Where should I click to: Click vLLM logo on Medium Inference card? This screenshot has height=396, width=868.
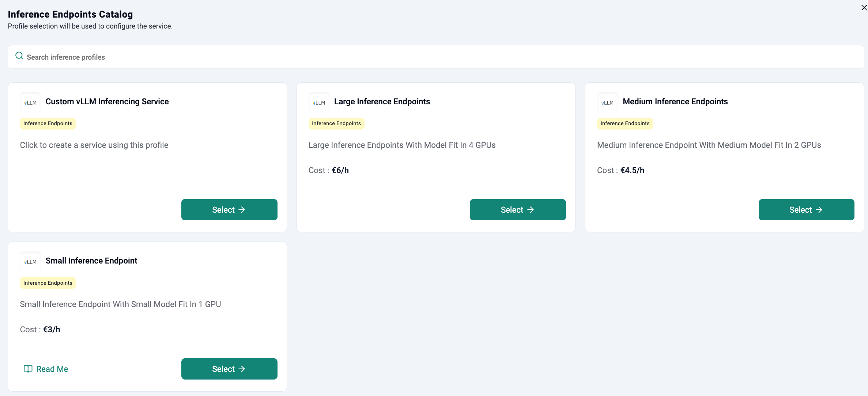[607, 102]
